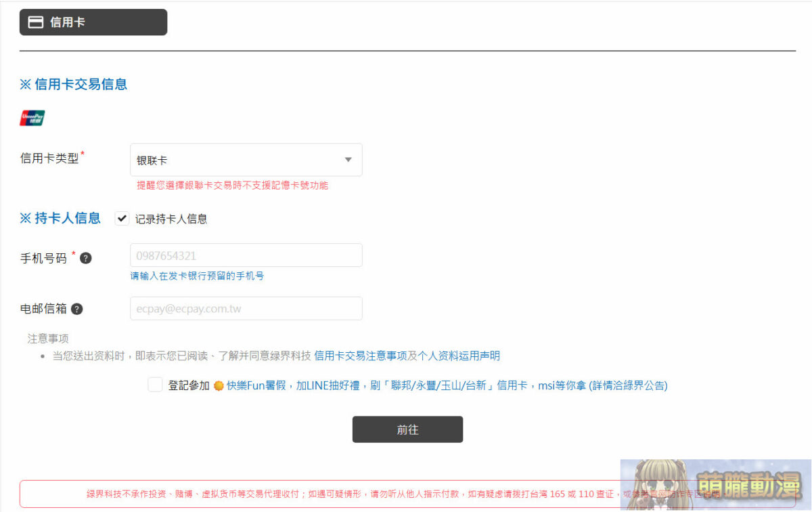812x512 pixels.
Task: Click the help icon beside 电邮信箱
Action: (76, 309)
